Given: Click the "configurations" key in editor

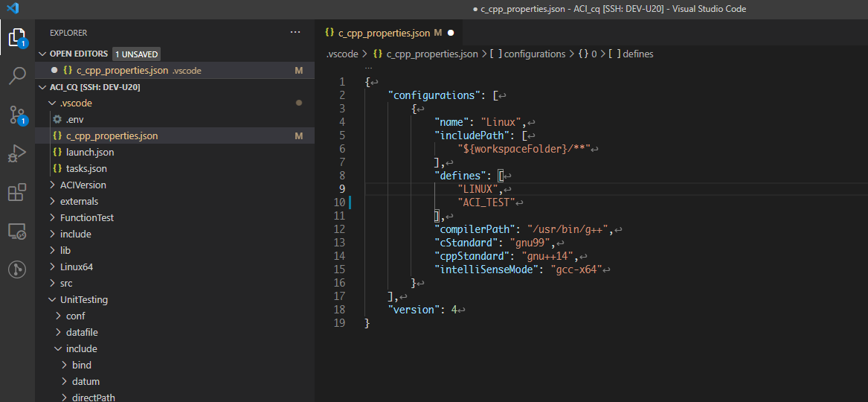Looking at the screenshot, I should point(436,95).
